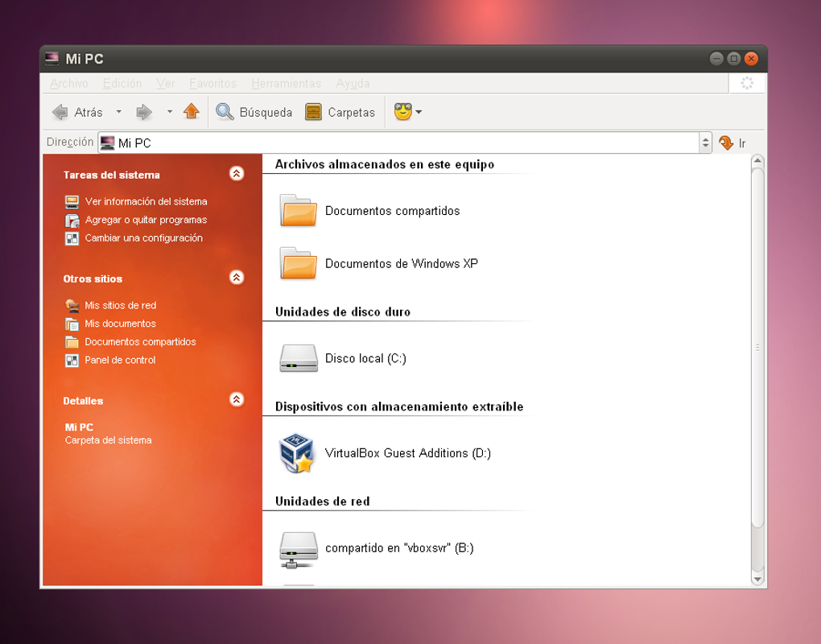Click 'Unidades de red' heading
The image size is (821, 644).
click(323, 502)
